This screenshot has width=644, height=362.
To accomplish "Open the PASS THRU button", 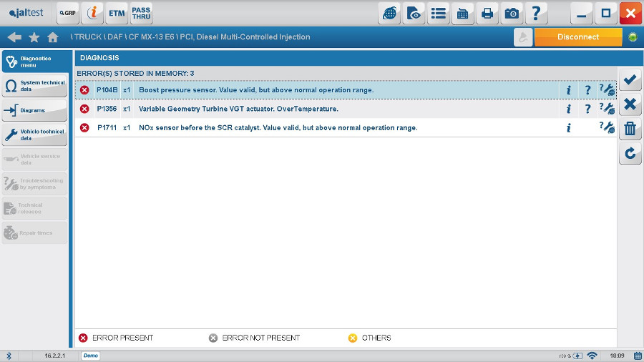I will (x=141, y=13).
